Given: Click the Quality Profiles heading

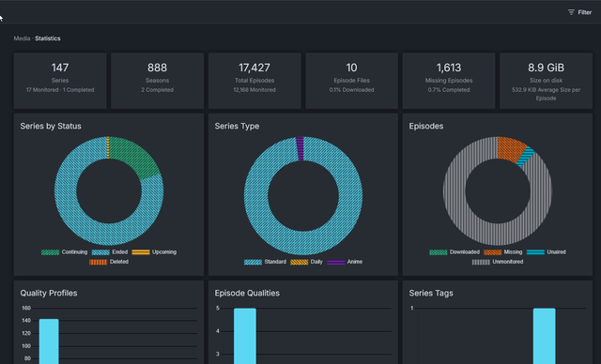Looking at the screenshot, I should [x=49, y=293].
